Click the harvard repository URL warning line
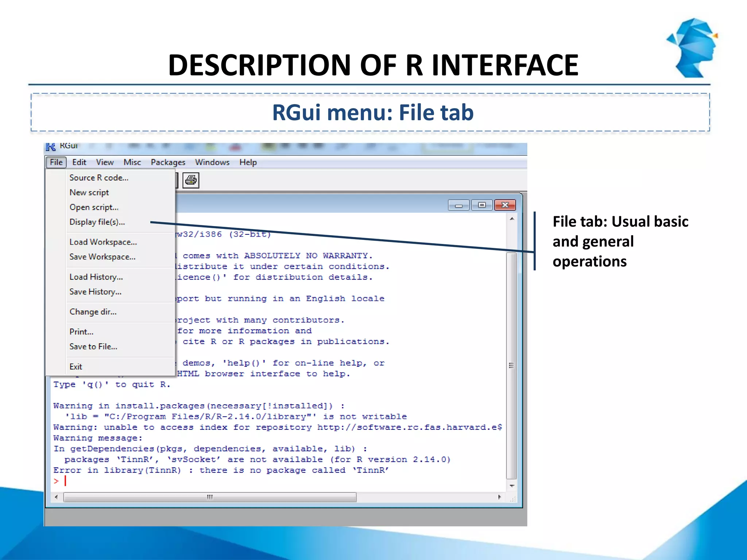Screen dimensions: 747x560 coord(278,427)
